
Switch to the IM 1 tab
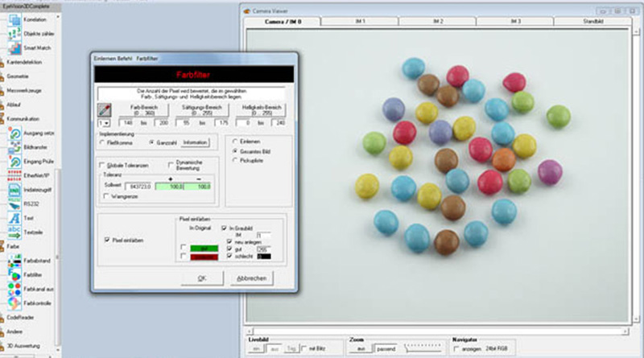[358, 21]
